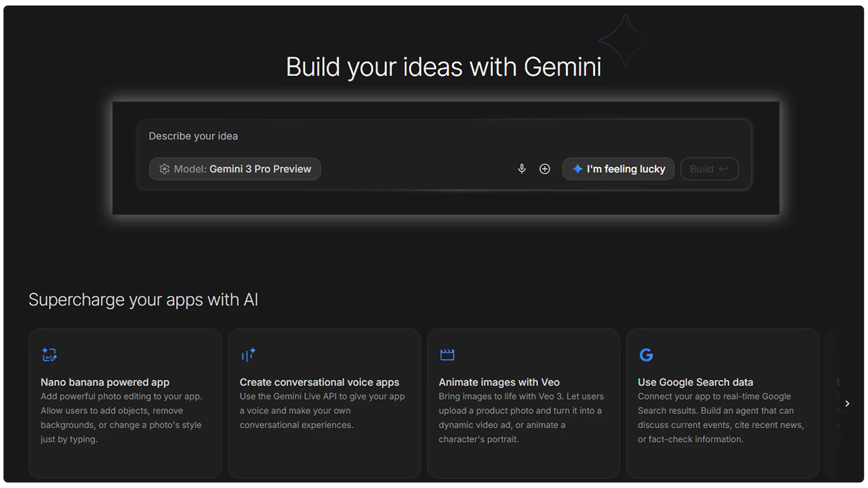The height and width of the screenshot is (488, 868).
Task: Select the Animate images with Veo title
Action: tap(499, 382)
